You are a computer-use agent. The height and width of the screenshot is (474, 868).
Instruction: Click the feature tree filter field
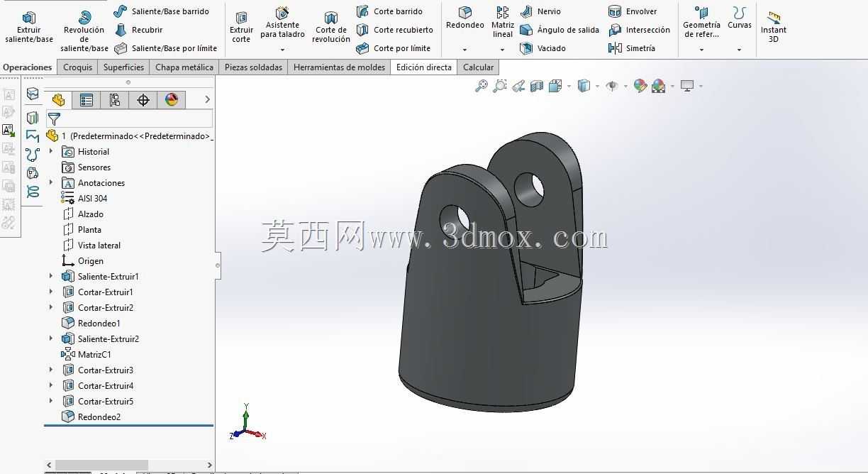[130, 119]
